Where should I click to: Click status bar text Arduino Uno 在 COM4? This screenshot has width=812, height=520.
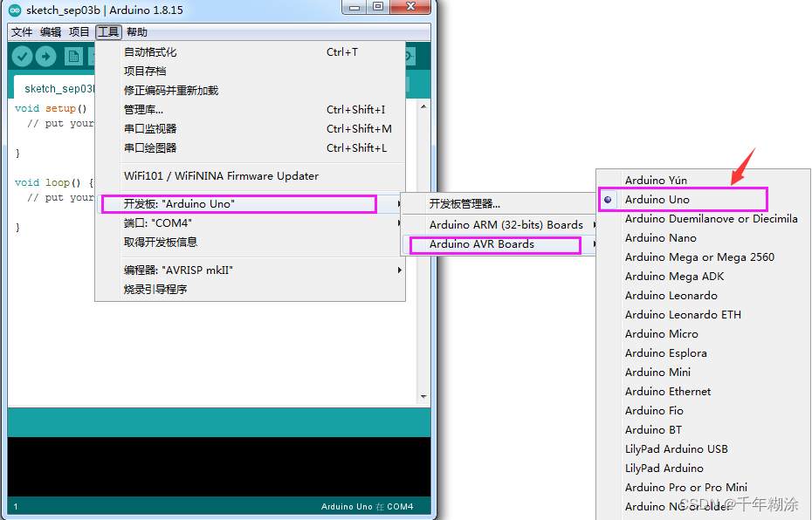[368, 507]
